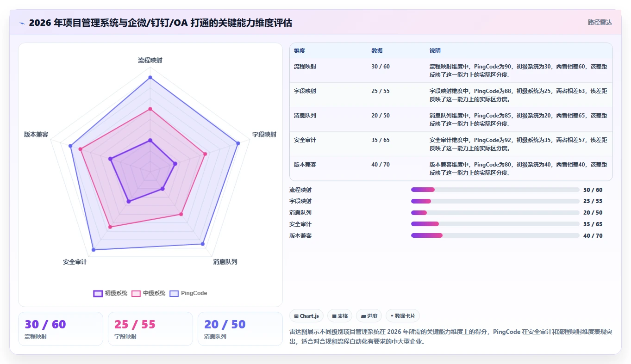Screen dimensions: 631x364
Task: Select the 25 / 55 字段映射 data card
Action: (x=150, y=329)
